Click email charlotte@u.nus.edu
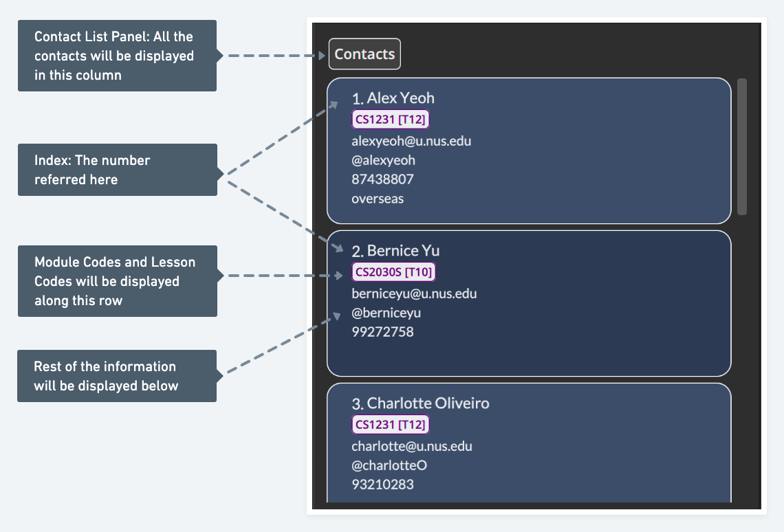This screenshot has height=532, width=784. [x=412, y=446]
